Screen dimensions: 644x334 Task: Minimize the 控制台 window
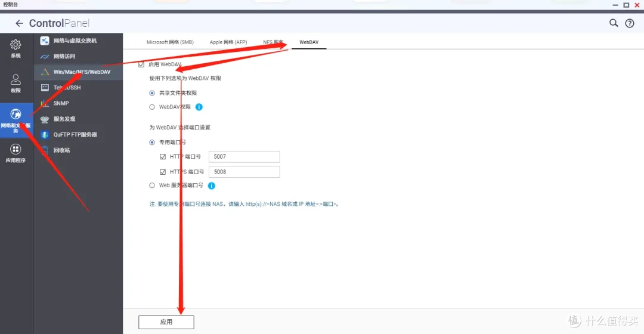615,5
